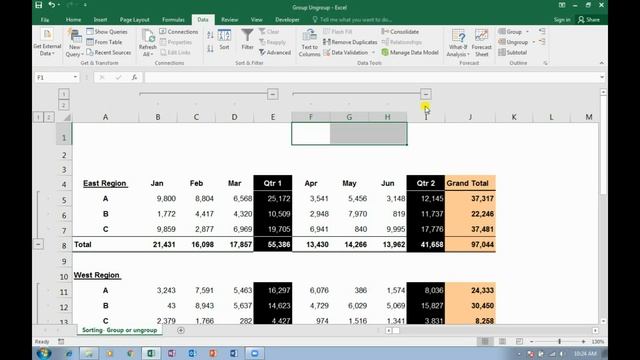Viewport: 640px width, 360px height.
Task: Open workbook Connections
Action: [x=179, y=32]
